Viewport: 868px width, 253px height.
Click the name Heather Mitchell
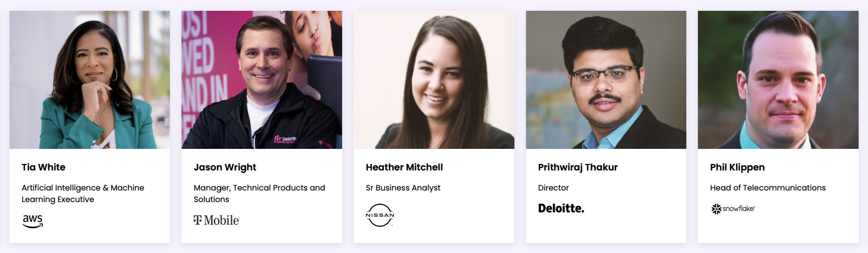(404, 167)
